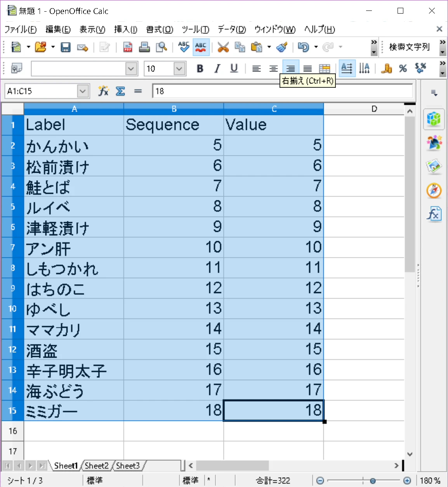
Task: Open Styles and Formatting icon
Action: 16,69
